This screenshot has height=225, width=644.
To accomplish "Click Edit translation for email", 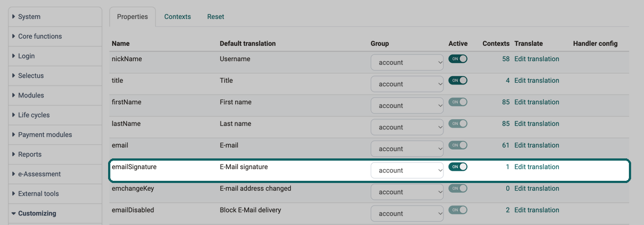I will pos(536,145).
